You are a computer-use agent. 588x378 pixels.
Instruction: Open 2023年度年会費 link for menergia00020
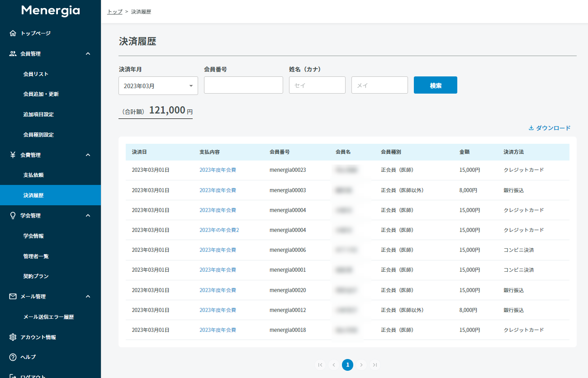pos(218,290)
